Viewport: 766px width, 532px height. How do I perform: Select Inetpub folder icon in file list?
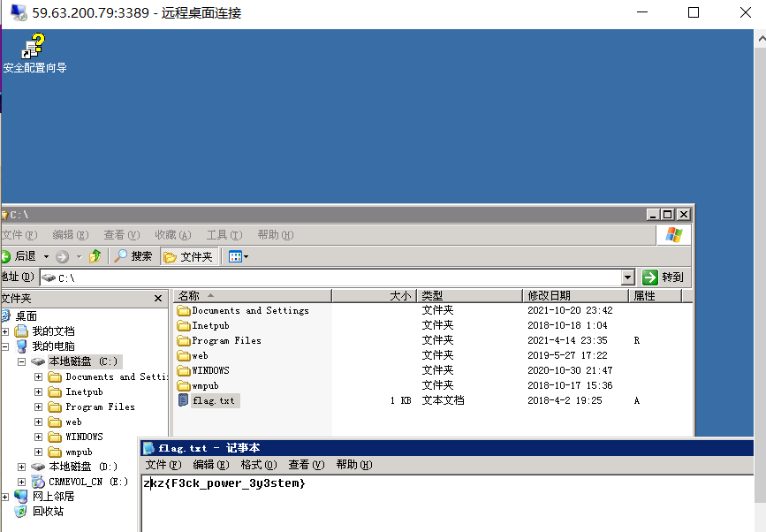(x=184, y=325)
